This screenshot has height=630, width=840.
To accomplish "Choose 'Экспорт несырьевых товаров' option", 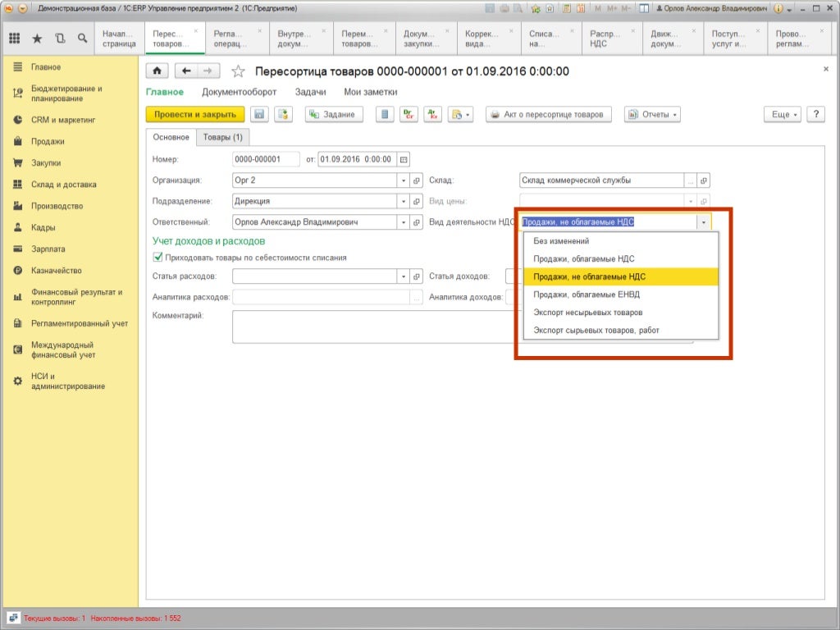I will pyautogui.click(x=588, y=313).
